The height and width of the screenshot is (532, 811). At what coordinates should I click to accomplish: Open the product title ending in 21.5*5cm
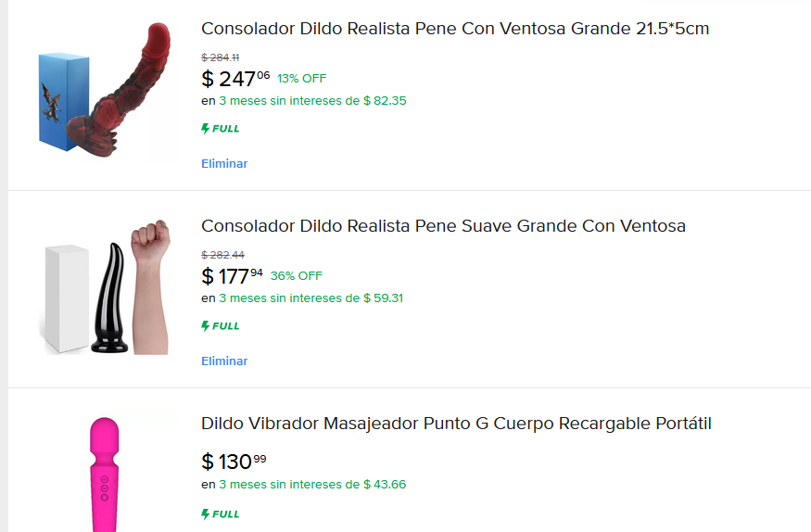click(x=455, y=29)
